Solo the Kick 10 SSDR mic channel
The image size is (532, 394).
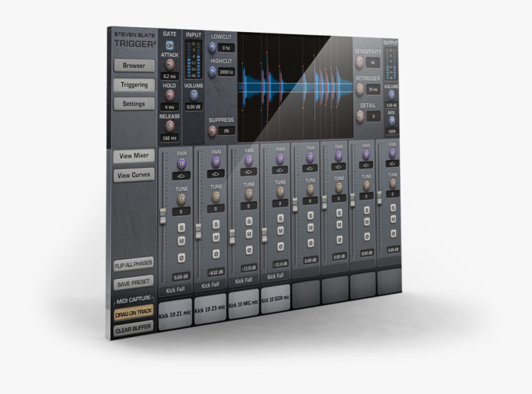(x=280, y=218)
